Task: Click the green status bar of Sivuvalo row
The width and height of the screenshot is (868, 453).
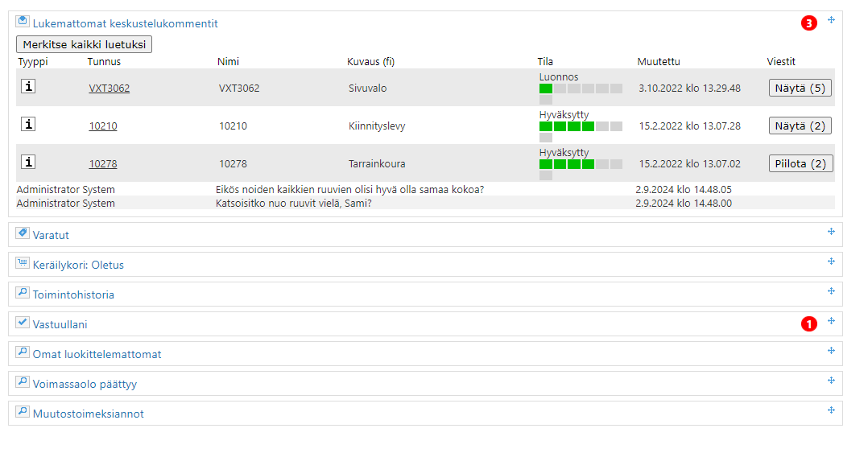Action: (546, 89)
